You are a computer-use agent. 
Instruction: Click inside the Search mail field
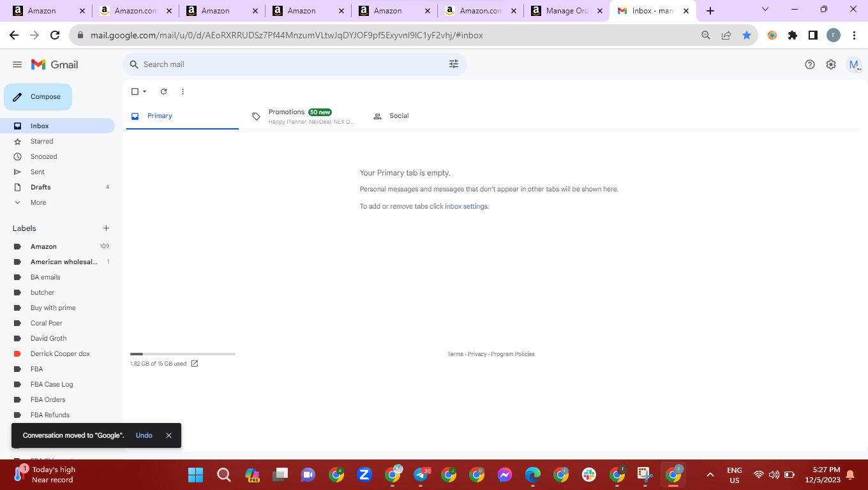(x=294, y=64)
